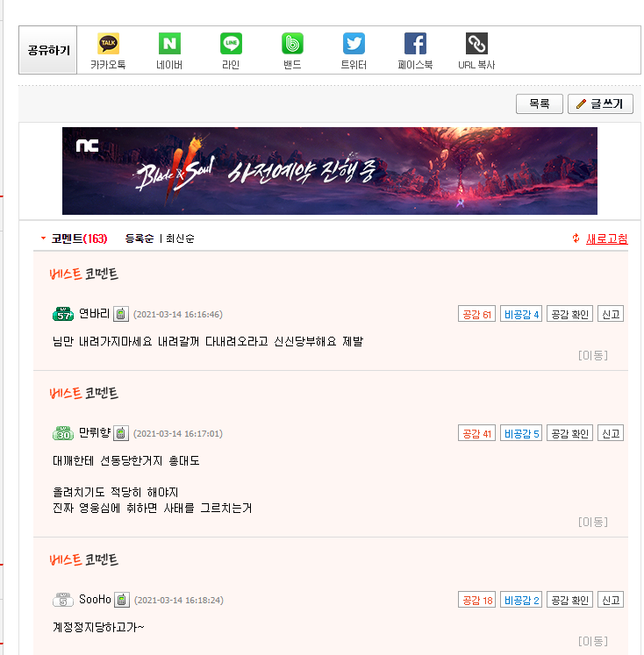Click comment text 계정정지당하고가~
Image resolution: width=644 pixels, height=655 pixels.
(98, 628)
